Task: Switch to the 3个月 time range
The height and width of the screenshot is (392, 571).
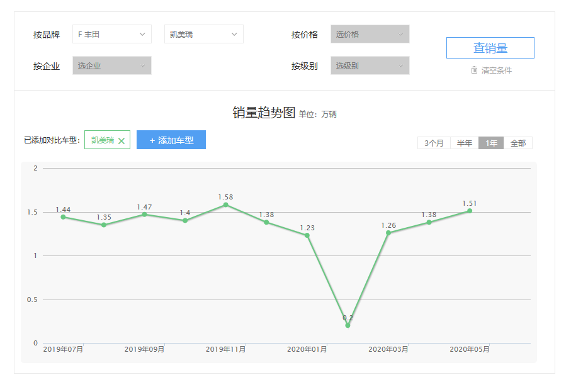Action: tap(434, 143)
